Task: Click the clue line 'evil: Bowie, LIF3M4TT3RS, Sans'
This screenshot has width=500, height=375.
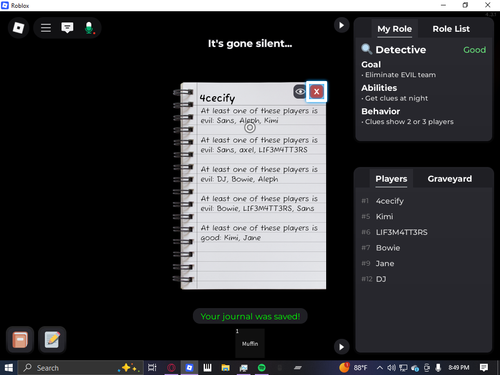Action: coord(257,208)
